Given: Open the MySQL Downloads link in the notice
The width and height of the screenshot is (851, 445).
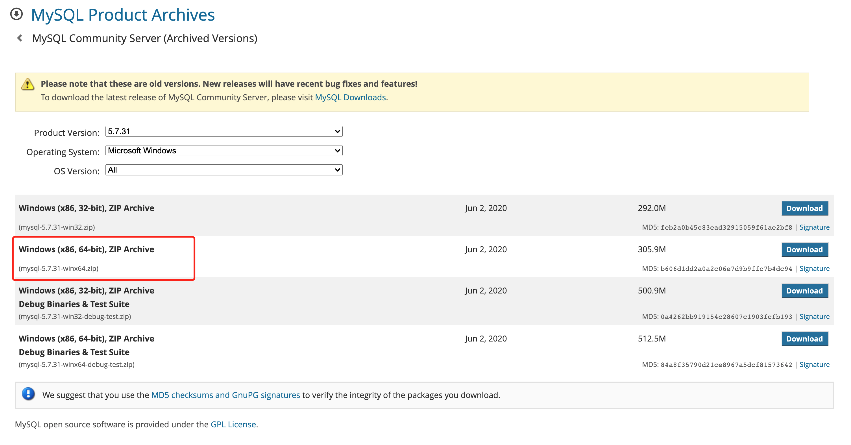Looking at the screenshot, I should tap(350, 97).
